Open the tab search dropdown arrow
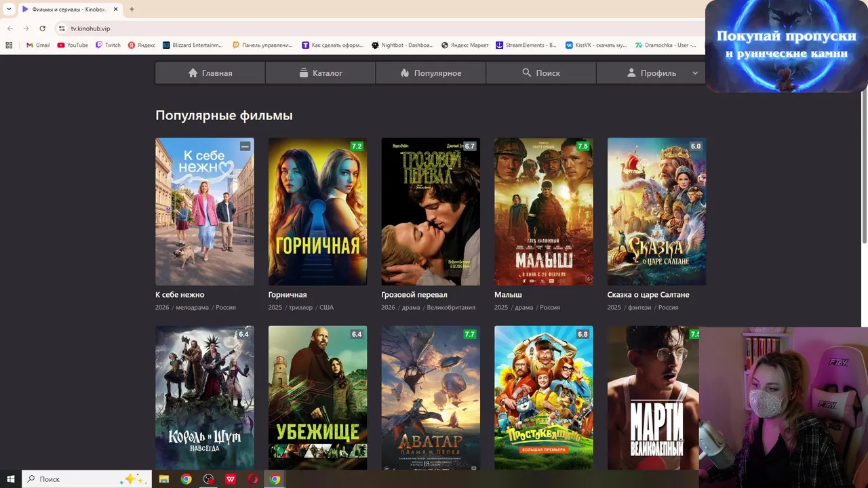The height and width of the screenshot is (488, 868). point(9,9)
